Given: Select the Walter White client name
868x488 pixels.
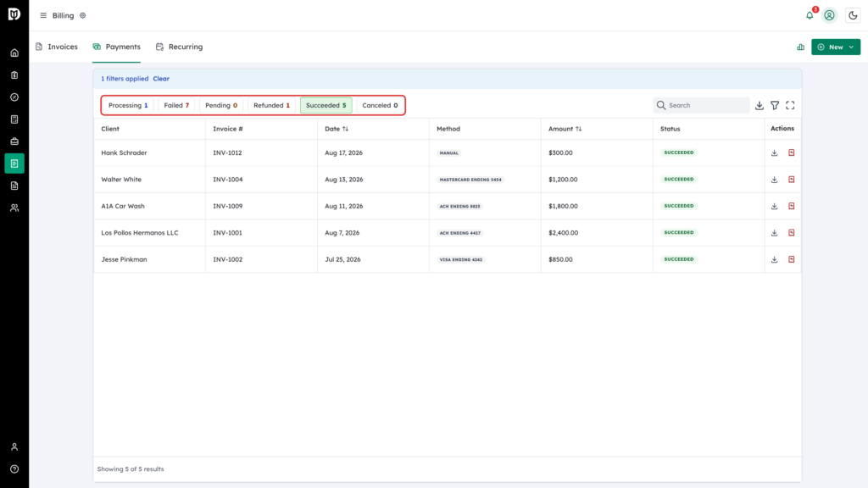Looking at the screenshot, I should (x=121, y=180).
